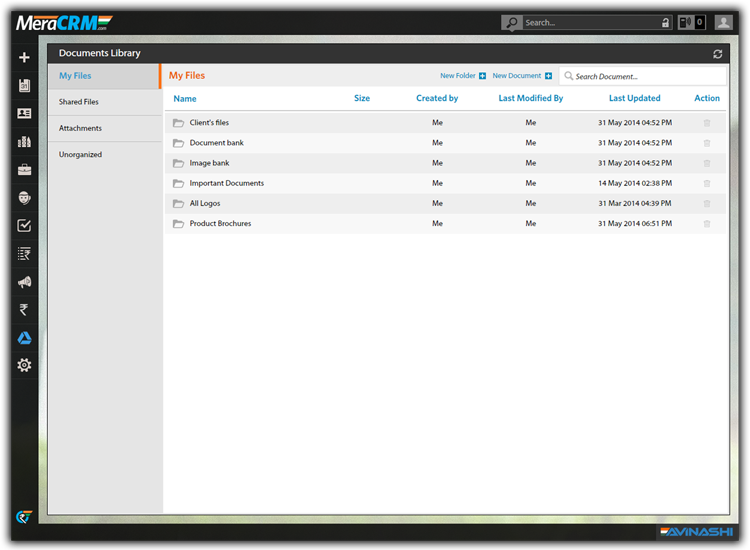The width and height of the screenshot is (750, 550).
Task: Open the tasks checkmark icon in sidebar
Action: click(x=24, y=225)
